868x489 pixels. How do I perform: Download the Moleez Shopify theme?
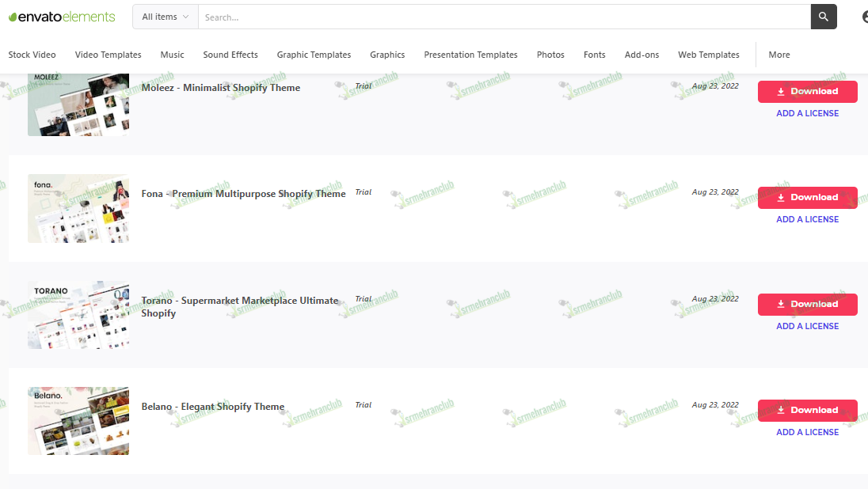pos(808,91)
